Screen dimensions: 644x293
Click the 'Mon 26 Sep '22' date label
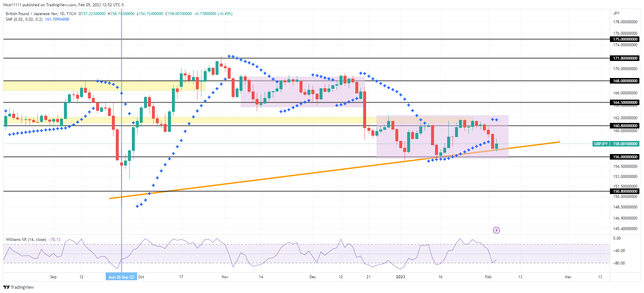click(121, 277)
